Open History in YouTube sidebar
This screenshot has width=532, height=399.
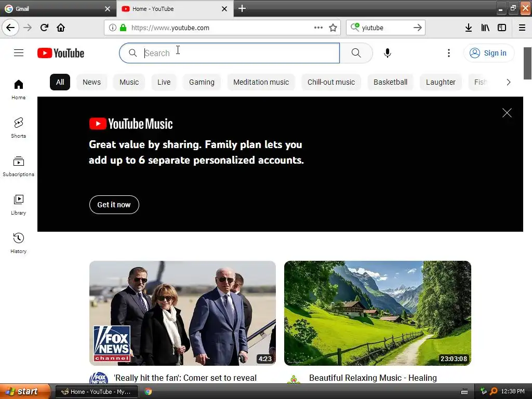pyautogui.click(x=18, y=243)
